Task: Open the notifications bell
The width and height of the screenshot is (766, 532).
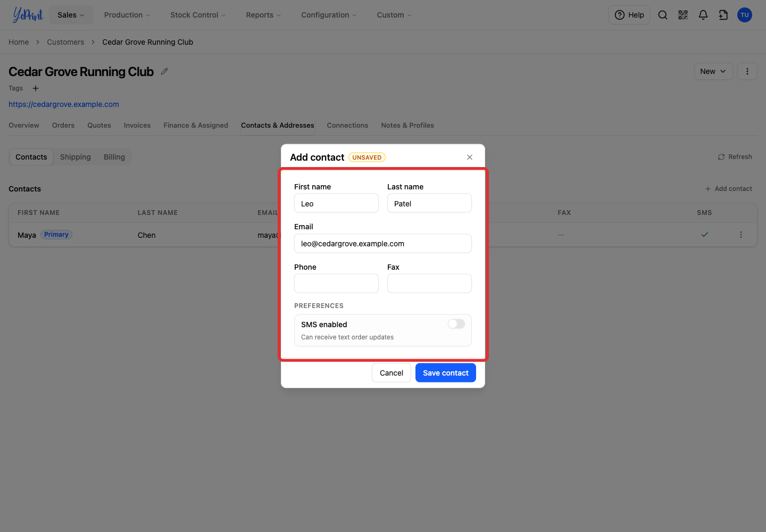Action: point(703,15)
